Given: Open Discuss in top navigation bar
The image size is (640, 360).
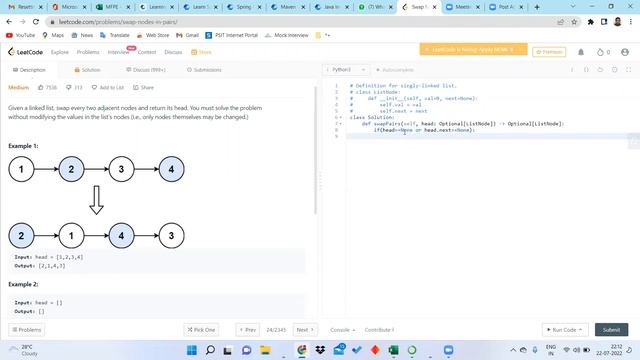Looking at the screenshot, I should point(173,52).
